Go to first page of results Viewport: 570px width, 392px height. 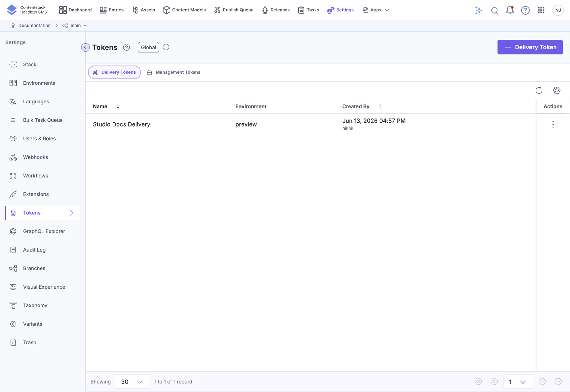[x=478, y=382]
